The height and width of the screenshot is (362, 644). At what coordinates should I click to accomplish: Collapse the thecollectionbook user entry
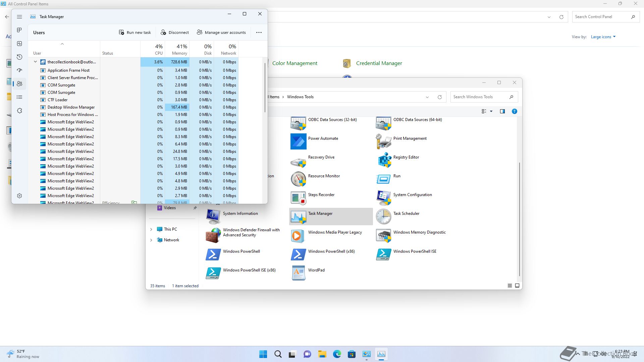point(35,62)
